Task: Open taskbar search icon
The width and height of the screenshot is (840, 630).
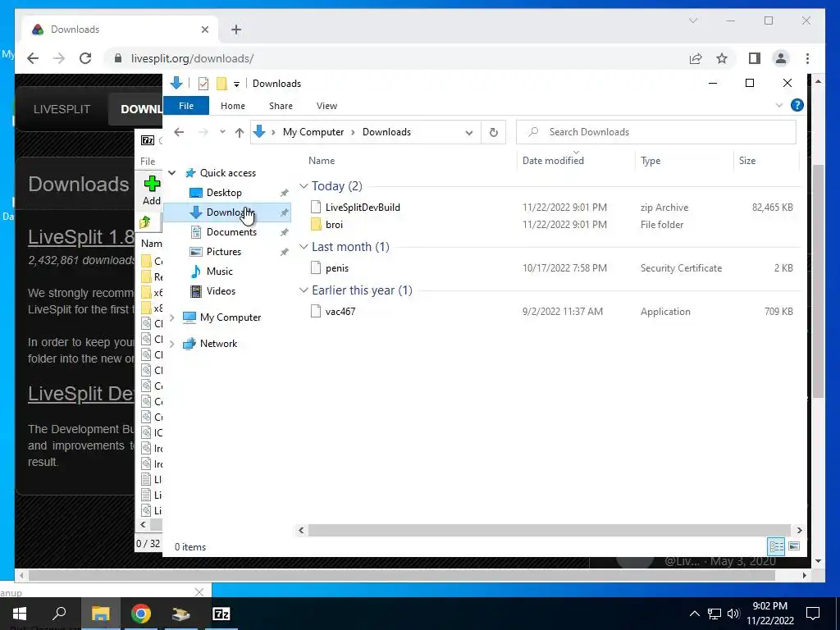Action: [x=59, y=614]
